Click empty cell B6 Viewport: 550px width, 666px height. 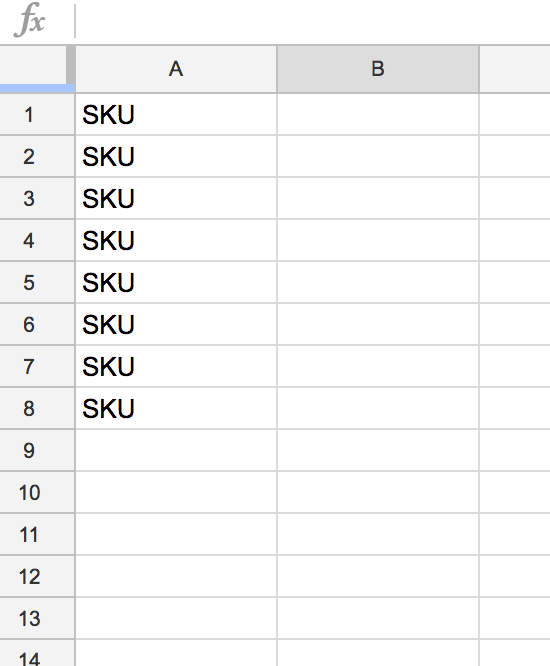click(378, 324)
